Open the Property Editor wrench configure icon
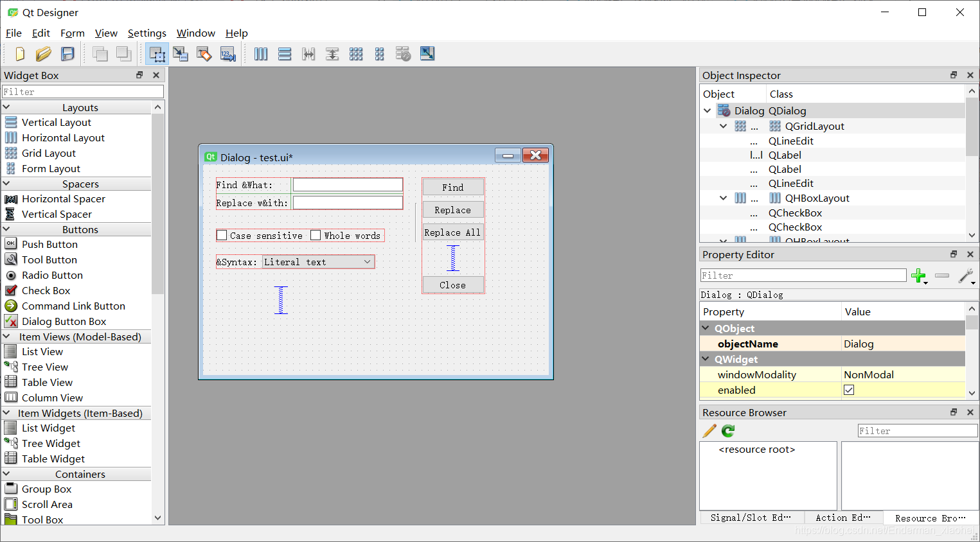980x542 pixels. coord(966,276)
